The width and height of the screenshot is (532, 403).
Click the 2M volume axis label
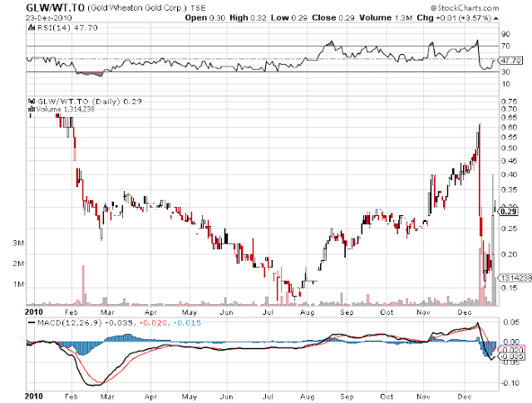[x=18, y=263]
